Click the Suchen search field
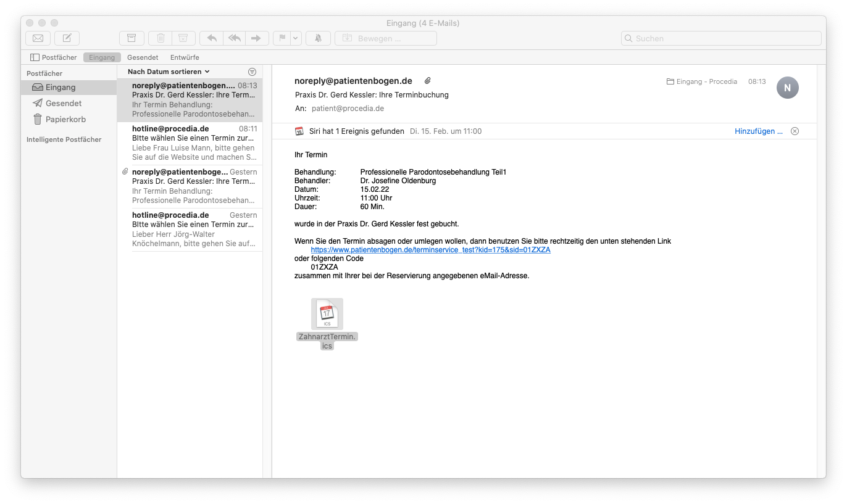 coord(721,38)
